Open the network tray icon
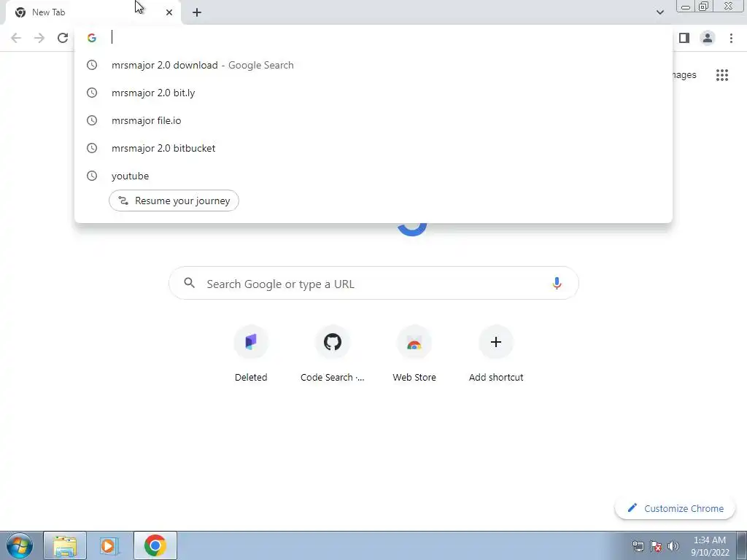The image size is (747, 560). point(638,546)
